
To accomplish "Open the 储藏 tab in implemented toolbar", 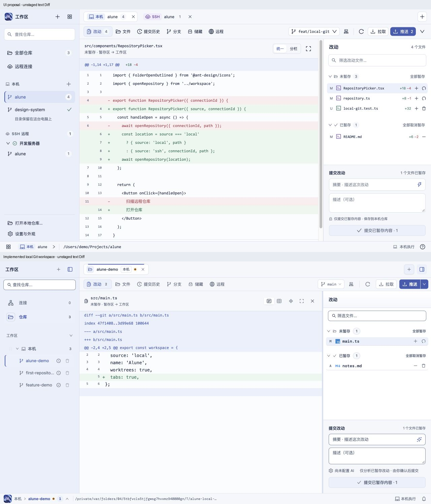I will pyautogui.click(x=196, y=284).
